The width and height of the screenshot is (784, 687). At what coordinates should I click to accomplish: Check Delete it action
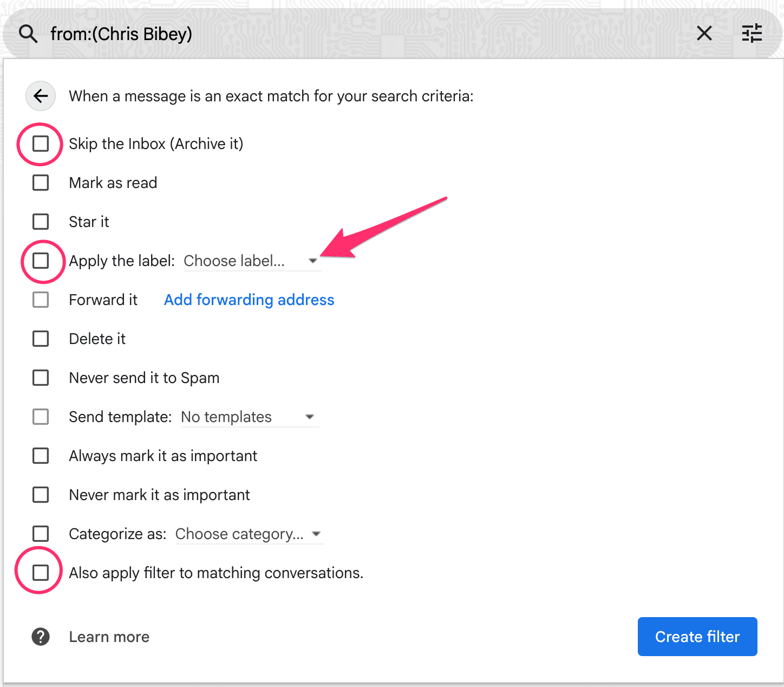(x=40, y=339)
